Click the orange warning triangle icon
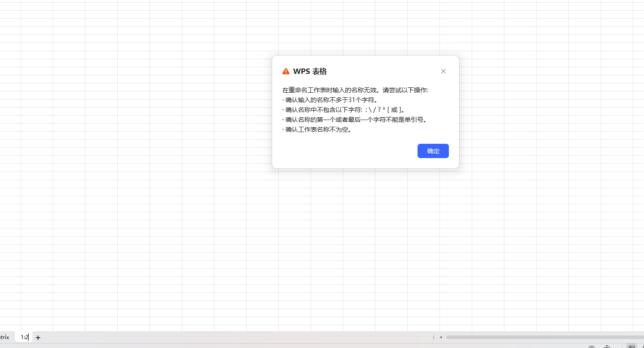The height and width of the screenshot is (348, 644). click(286, 71)
